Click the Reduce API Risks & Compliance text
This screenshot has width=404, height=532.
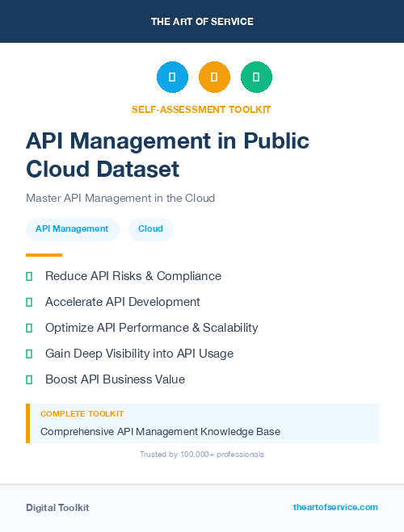tap(133, 276)
